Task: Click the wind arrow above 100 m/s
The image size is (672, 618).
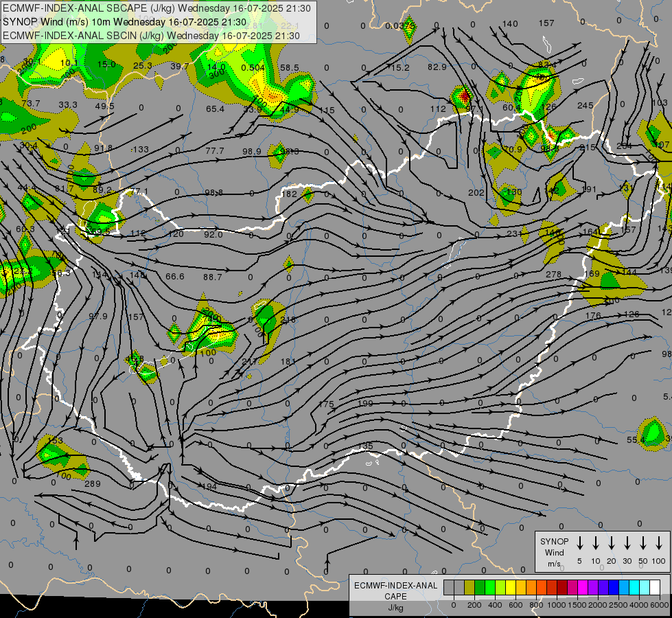Action: pyautogui.click(x=659, y=543)
